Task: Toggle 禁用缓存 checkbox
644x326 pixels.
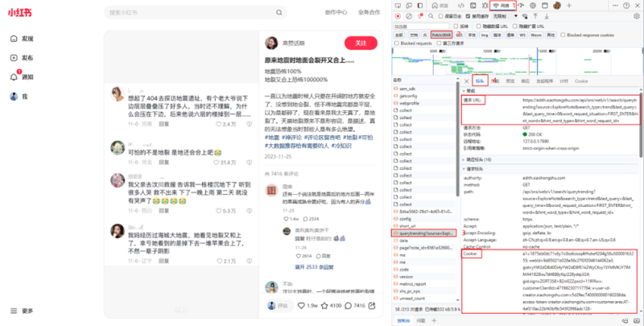Action: tap(469, 16)
